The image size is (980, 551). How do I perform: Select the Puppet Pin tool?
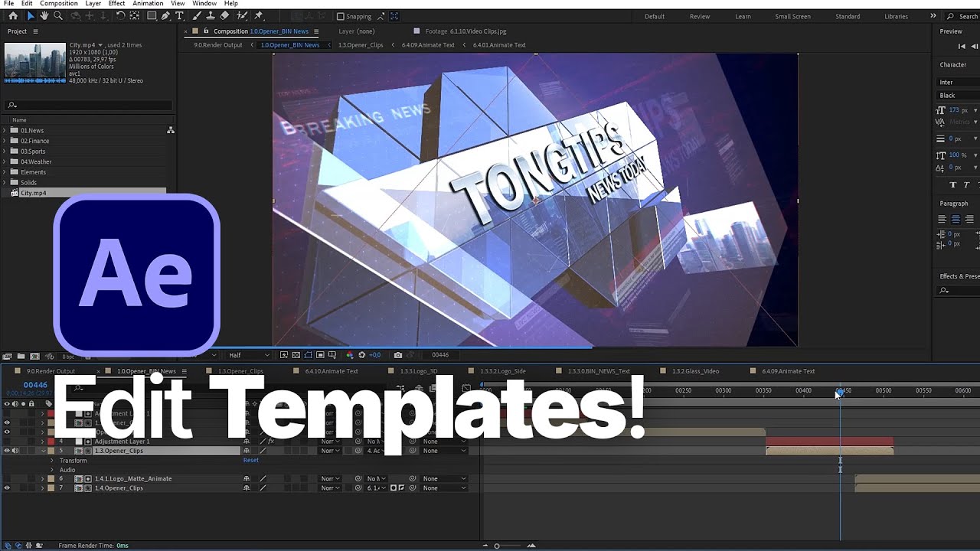(x=259, y=16)
